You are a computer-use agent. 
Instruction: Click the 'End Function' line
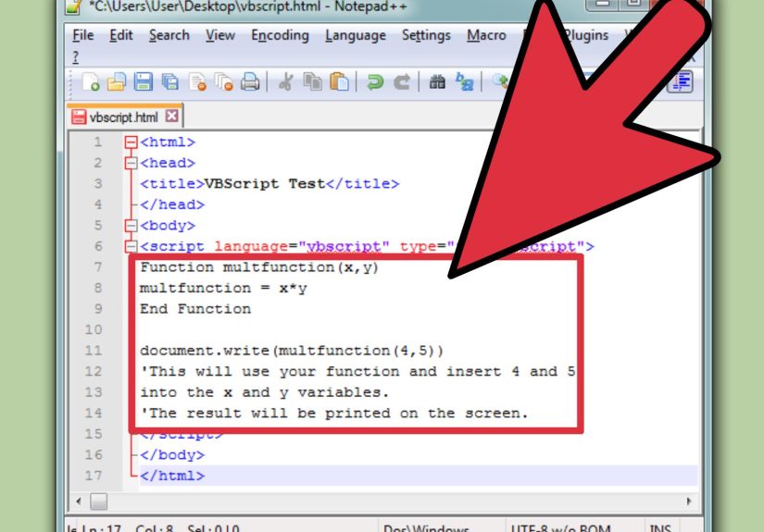pos(195,309)
